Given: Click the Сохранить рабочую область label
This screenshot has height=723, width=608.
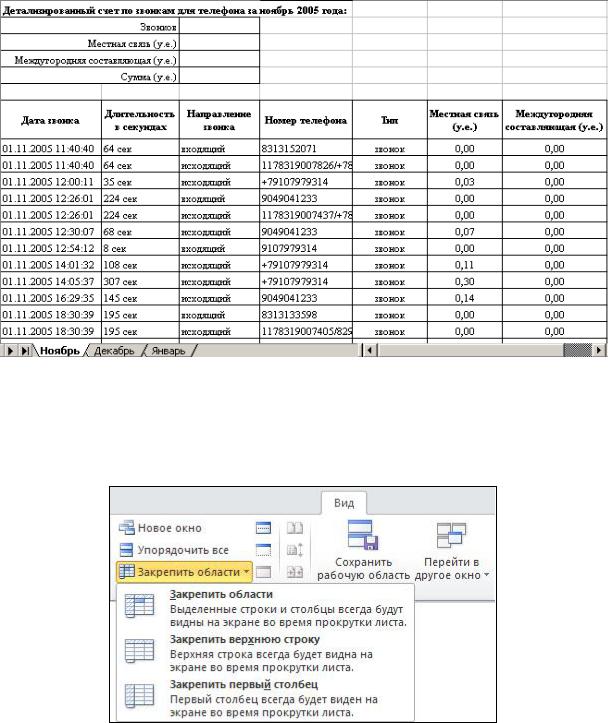Looking at the screenshot, I should [363, 569].
